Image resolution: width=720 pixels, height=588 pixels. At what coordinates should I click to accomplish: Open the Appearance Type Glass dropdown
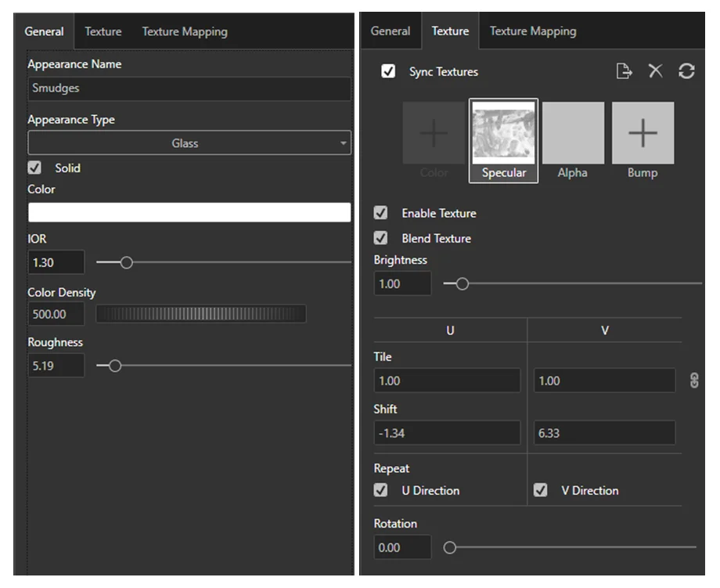tap(189, 143)
